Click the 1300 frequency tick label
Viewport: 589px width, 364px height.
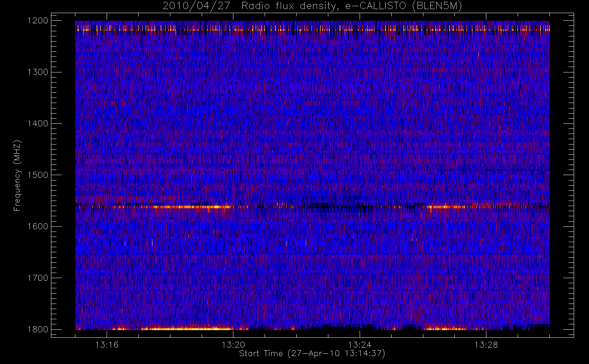(38, 72)
